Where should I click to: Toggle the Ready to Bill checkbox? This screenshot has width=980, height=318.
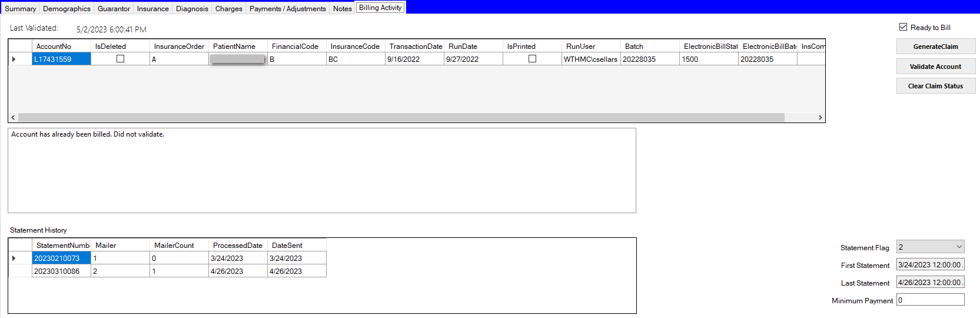pyautogui.click(x=903, y=27)
